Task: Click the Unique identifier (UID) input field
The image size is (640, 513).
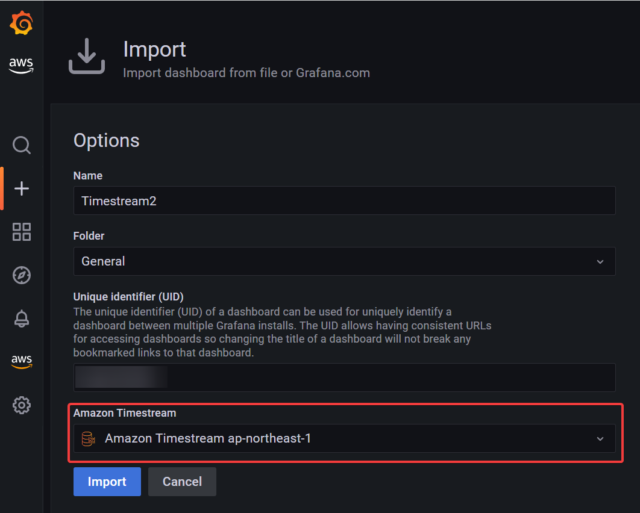Action: (x=343, y=378)
